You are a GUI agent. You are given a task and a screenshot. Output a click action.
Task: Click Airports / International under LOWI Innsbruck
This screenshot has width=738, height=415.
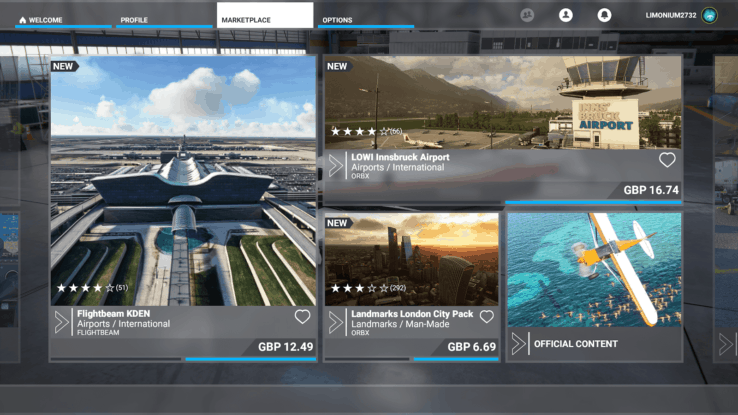pos(398,167)
